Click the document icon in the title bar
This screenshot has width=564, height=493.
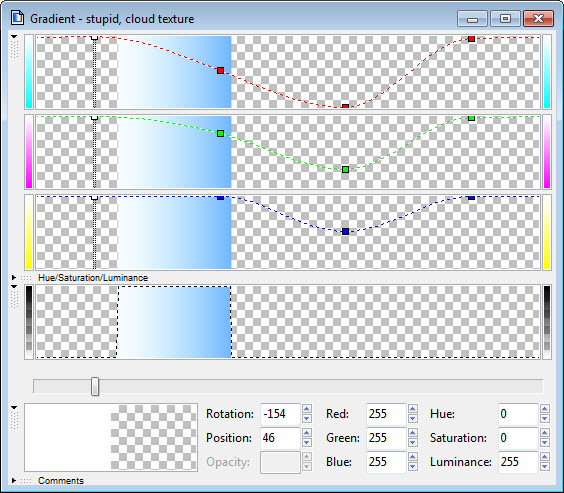click(17, 18)
